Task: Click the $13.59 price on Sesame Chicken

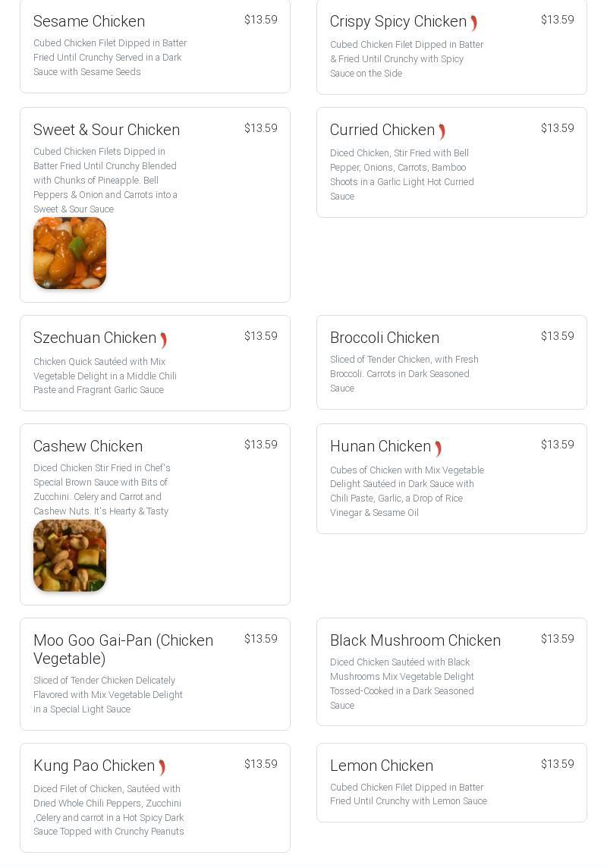Action: click(x=260, y=20)
